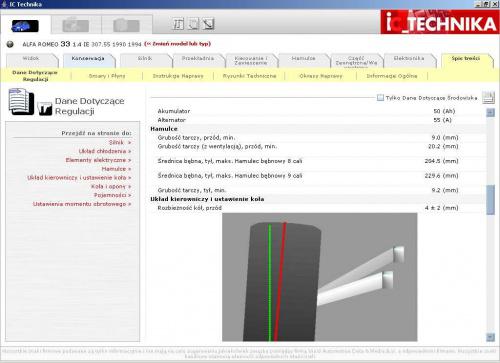Click the scroll up arrow of data list
This screenshot has height=363, width=500.
[490, 112]
